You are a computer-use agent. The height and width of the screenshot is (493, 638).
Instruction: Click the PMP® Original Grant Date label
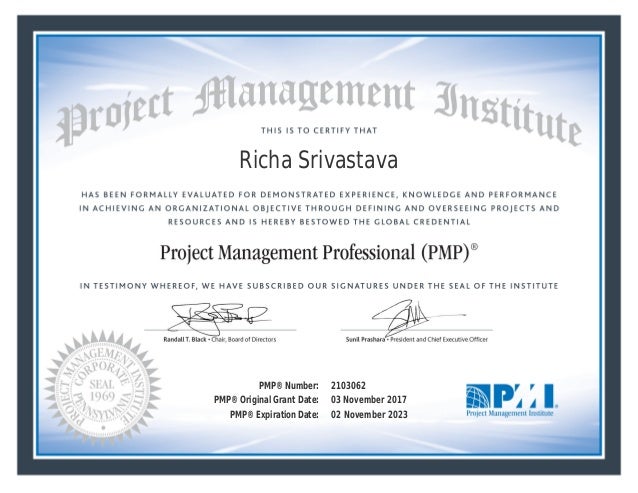[x=267, y=400]
